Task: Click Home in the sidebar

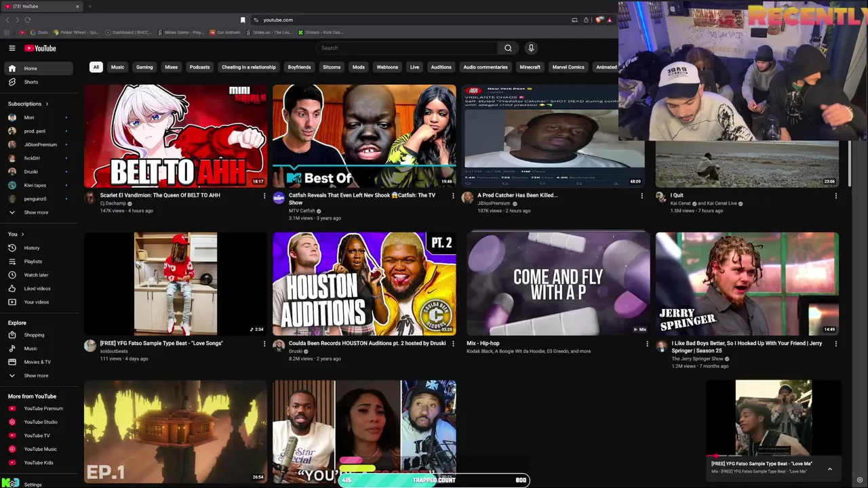Action: point(38,68)
